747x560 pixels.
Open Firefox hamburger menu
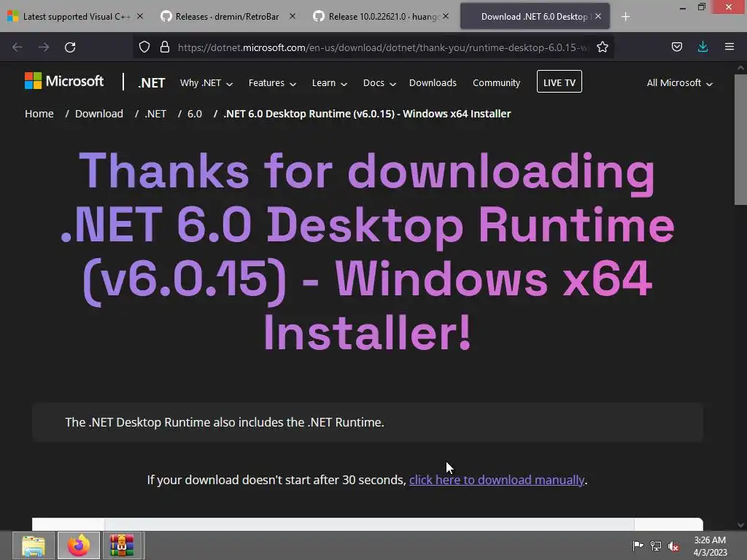(729, 47)
